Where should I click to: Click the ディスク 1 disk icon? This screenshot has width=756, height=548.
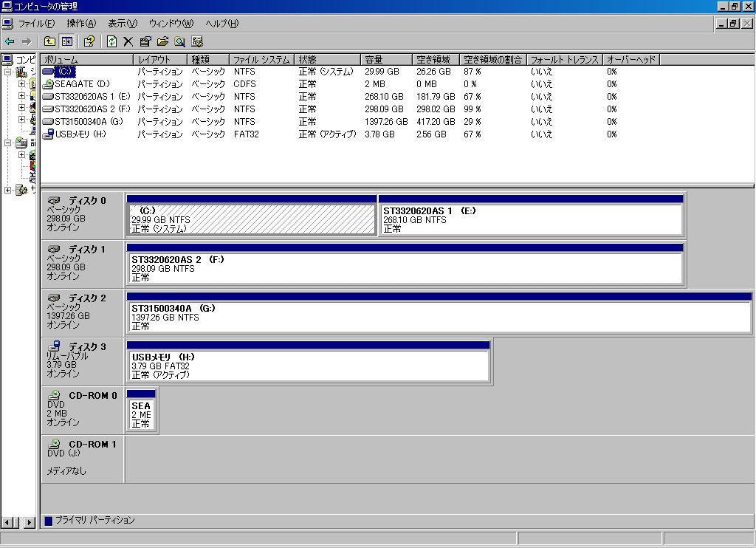click(55, 249)
